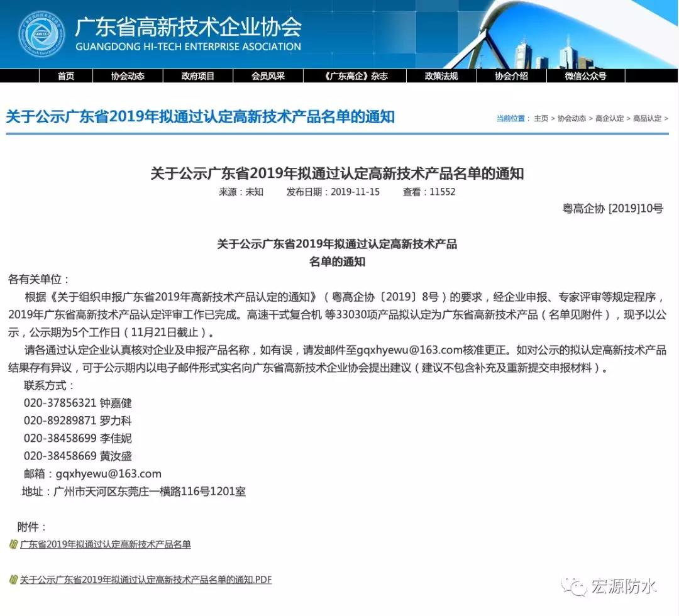Click contact line 020-89289871 罗力科
Screen dimensions: 679x616
point(78,421)
